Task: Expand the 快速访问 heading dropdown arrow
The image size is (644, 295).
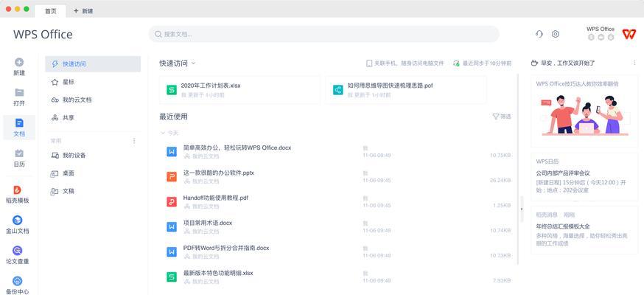Action: (x=194, y=63)
